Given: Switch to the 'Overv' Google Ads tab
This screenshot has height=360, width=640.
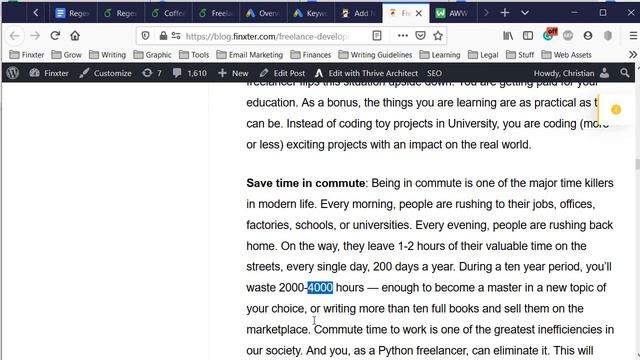Looking at the screenshot, I should (263, 13).
